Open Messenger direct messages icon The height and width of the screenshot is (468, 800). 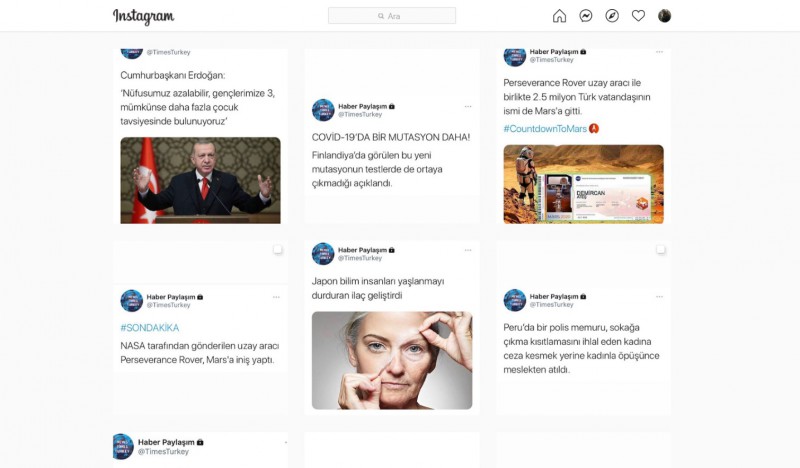pos(586,16)
